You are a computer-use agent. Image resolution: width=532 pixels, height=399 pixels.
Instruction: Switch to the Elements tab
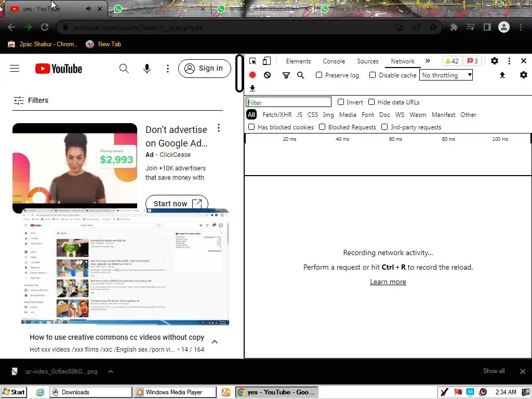(298, 61)
